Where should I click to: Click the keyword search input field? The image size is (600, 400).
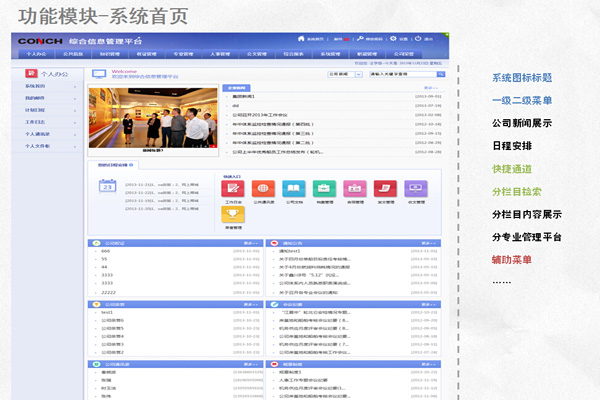[403, 74]
